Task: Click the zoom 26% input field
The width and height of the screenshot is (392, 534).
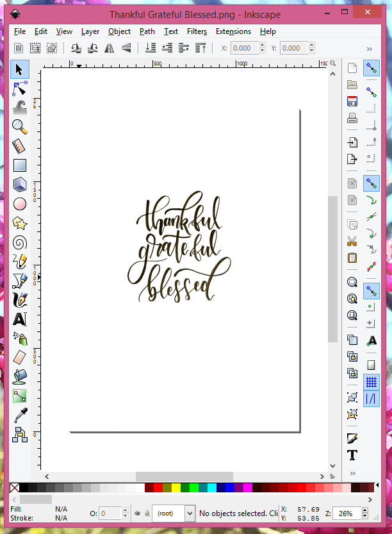Action: pyautogui.click(x=347, y=513)
